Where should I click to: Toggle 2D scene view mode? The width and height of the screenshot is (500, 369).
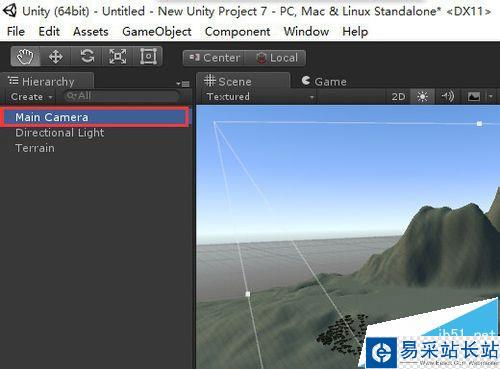click(398, 97)
